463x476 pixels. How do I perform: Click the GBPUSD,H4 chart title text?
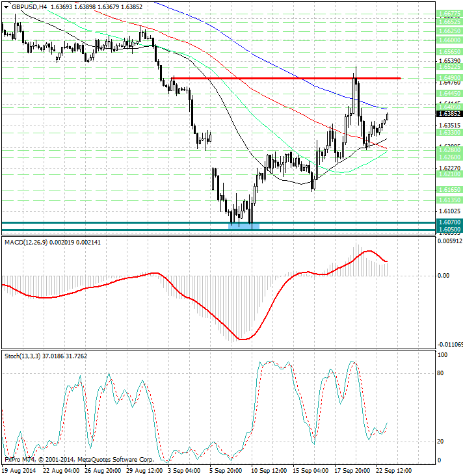pos(29,7)
